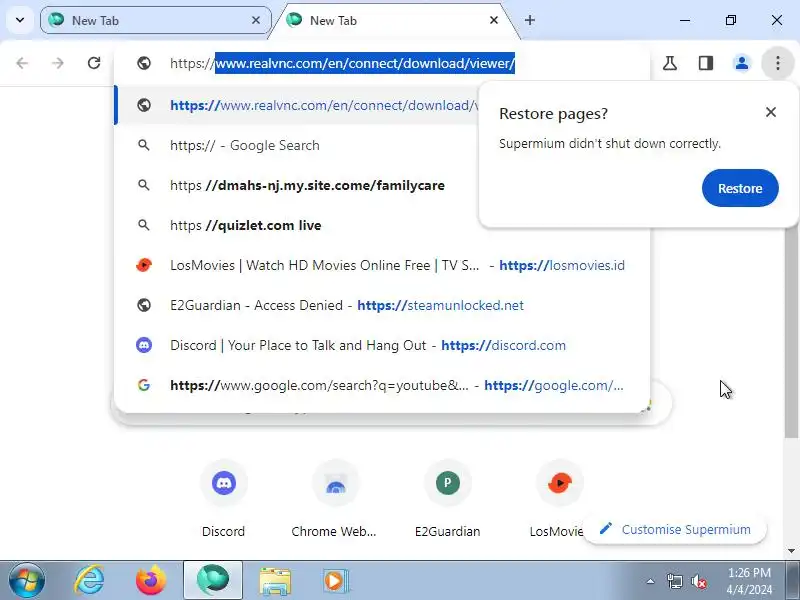Click the Restore button

coord(740,188)
